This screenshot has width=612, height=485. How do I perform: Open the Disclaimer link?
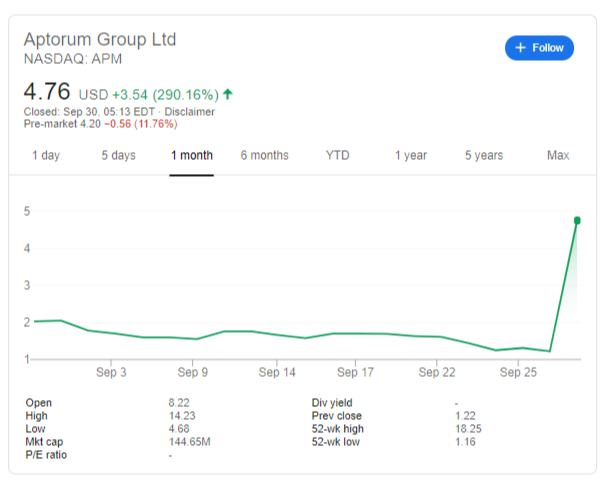[189, 112]
